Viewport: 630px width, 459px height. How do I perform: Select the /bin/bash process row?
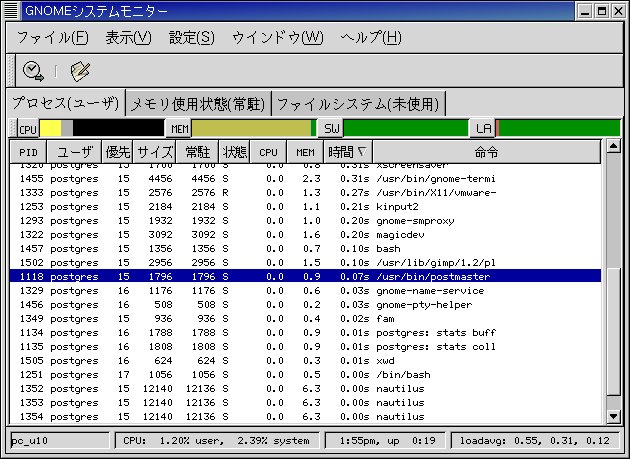305,375
